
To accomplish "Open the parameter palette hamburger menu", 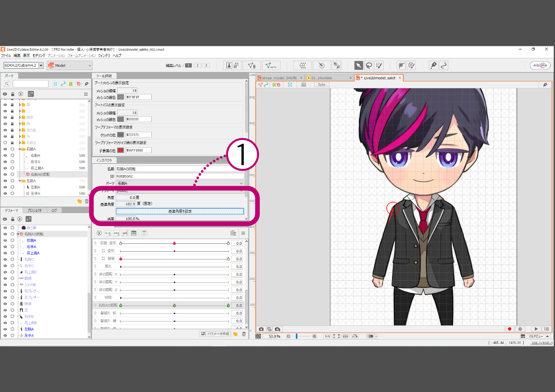I will (243, 233).
